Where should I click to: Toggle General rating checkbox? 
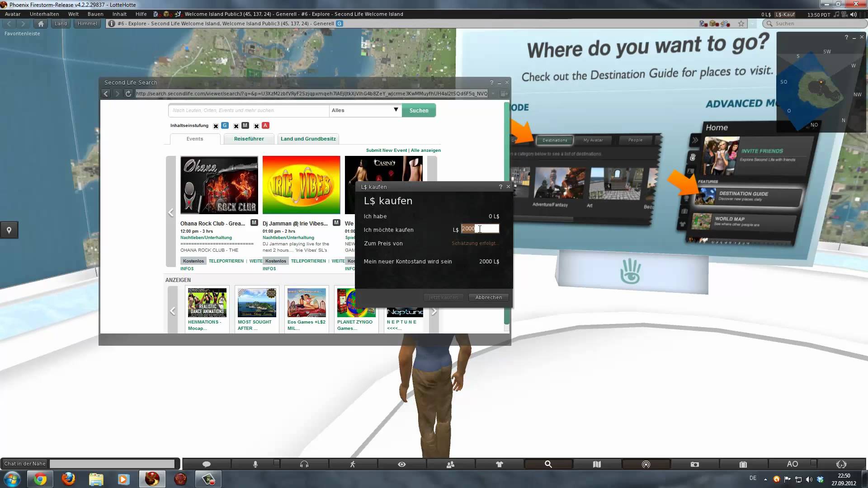[216, 126]
